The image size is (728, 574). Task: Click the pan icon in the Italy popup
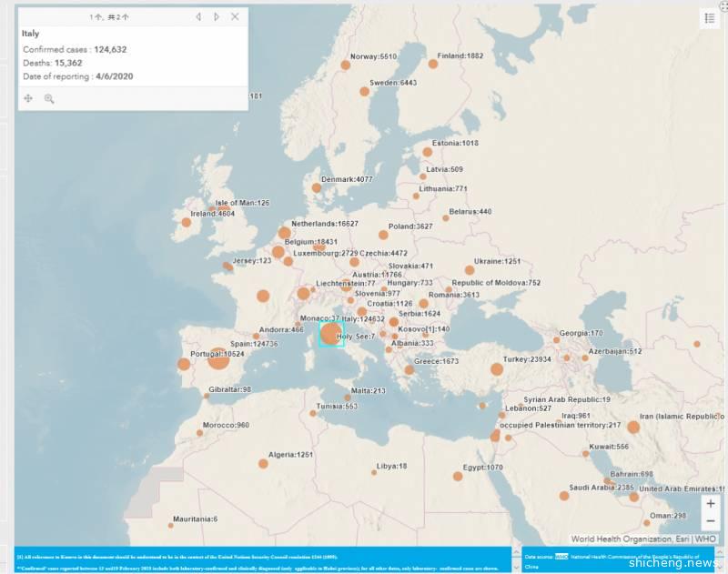click(x=28, y=98)
